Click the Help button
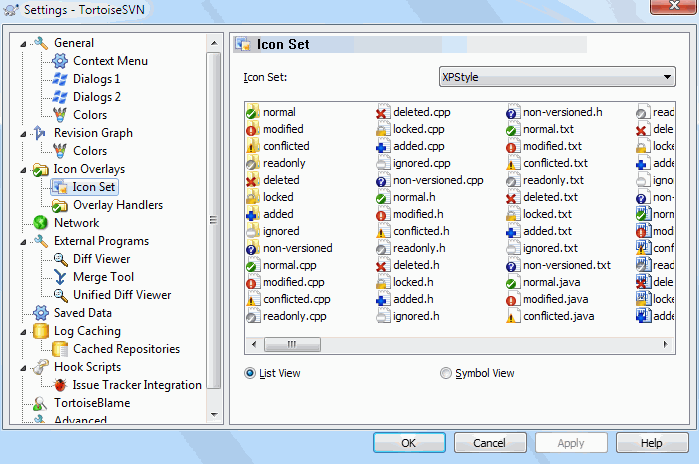699x464 pixels. click(x=652, y=443)
